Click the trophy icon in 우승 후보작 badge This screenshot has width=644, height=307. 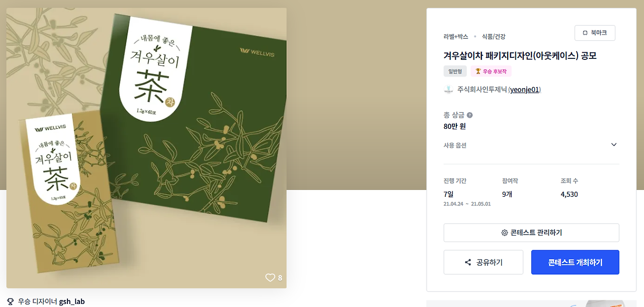(478, 71)
